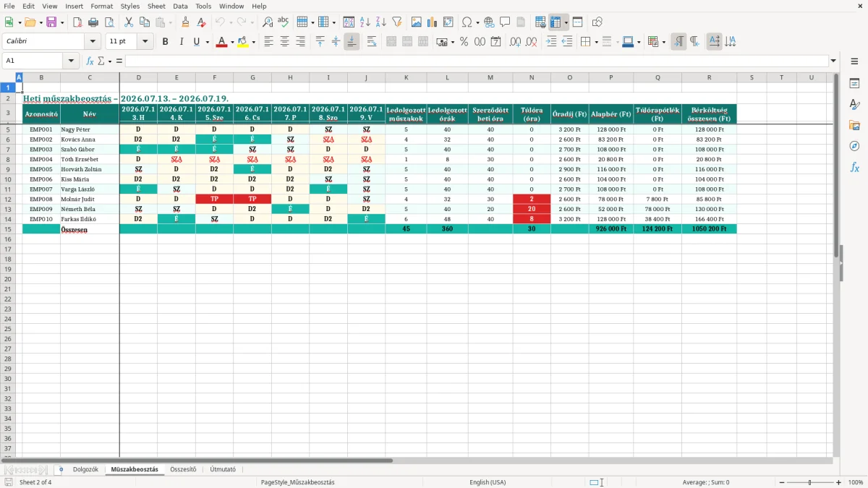Toggle Underline formatting
This screenshot has height=488, width=868.
point(196,42)
